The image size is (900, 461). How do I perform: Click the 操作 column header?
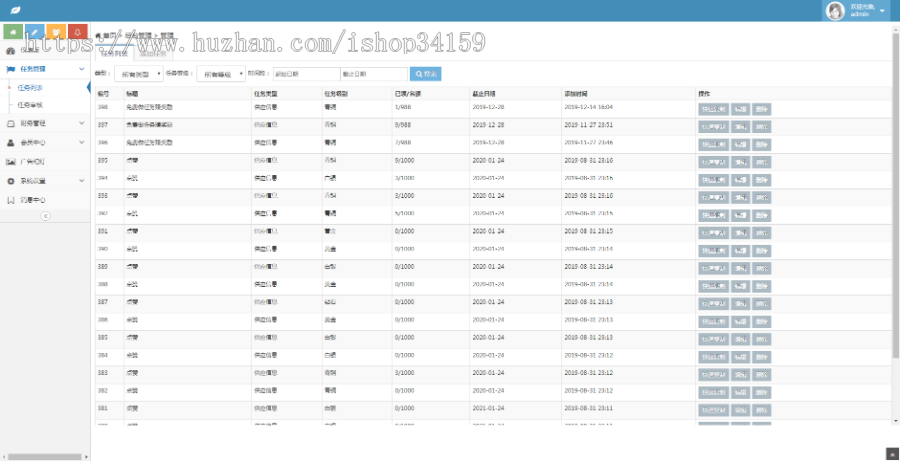click(x=704, y=94)
